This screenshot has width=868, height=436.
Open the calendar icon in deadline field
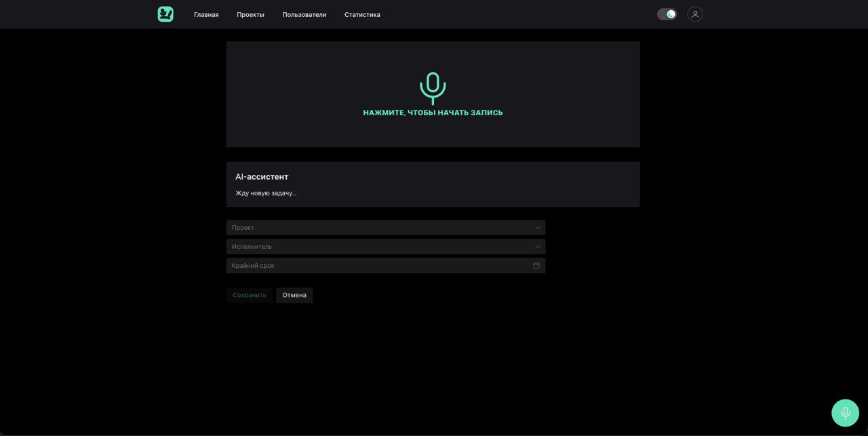536,265
